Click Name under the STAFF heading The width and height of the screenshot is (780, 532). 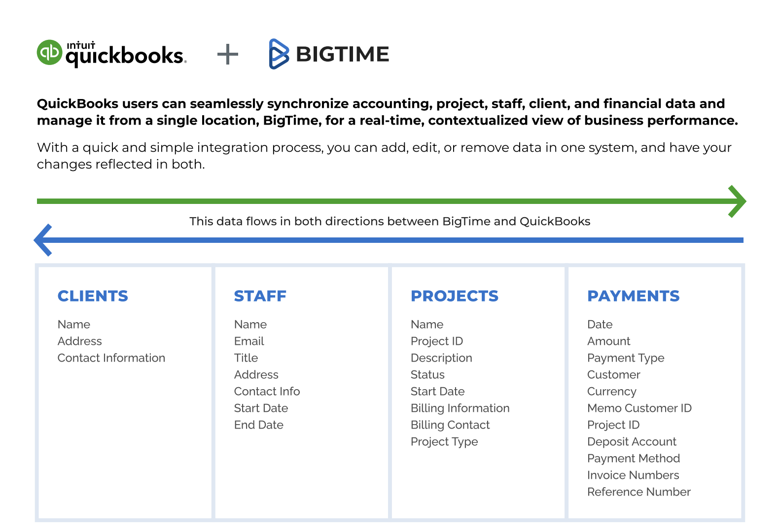click(x=250, y=325)
